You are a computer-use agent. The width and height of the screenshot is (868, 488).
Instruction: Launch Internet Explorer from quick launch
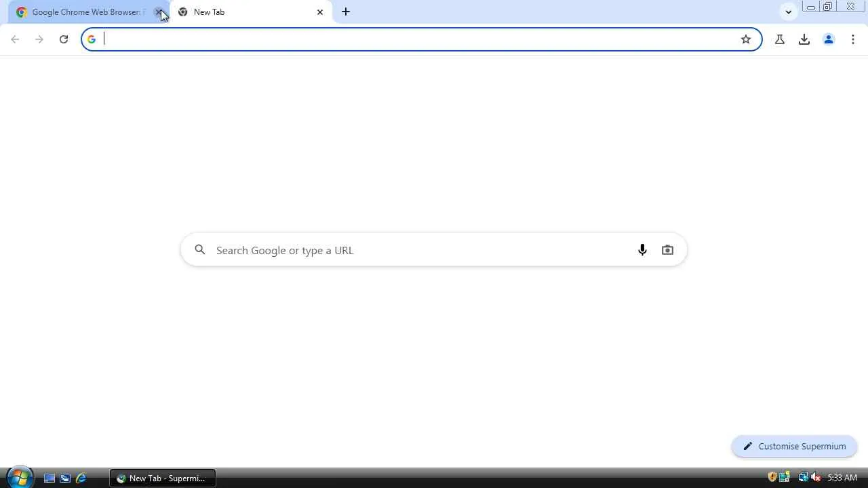(x=81, y=478)
